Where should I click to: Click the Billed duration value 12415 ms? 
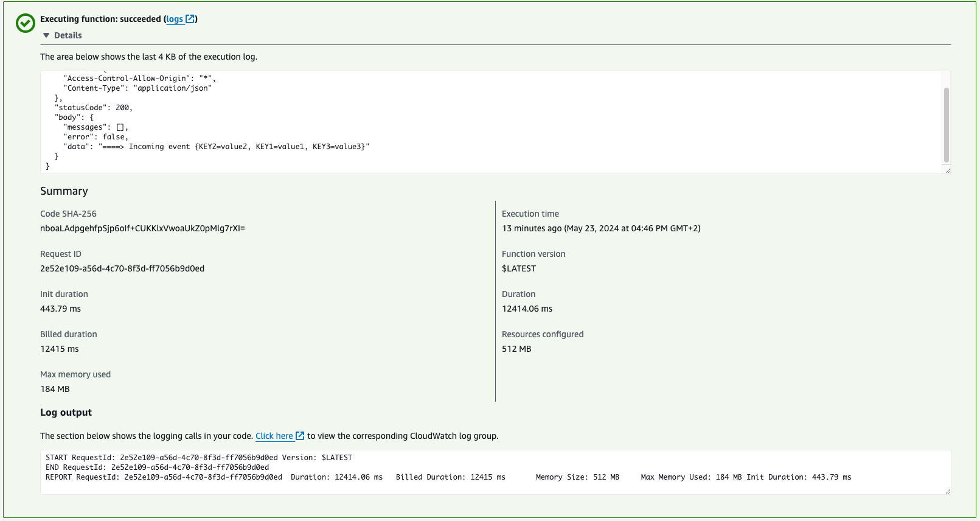(60, 349)
